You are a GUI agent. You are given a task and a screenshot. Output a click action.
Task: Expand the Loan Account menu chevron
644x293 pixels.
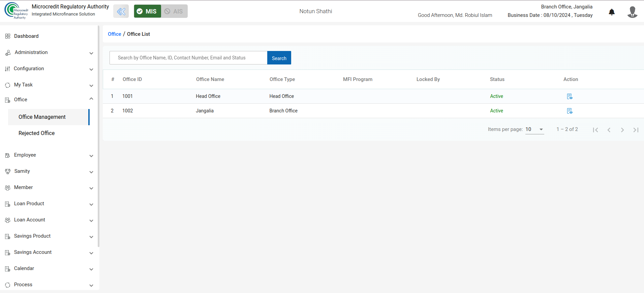click(x=91, y=221)
